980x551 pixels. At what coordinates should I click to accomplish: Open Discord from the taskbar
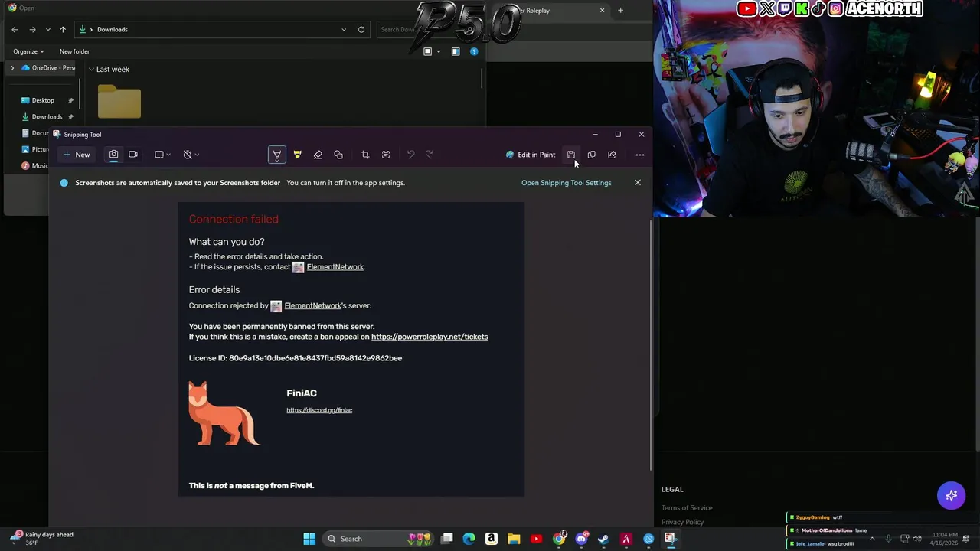(x=581, y=539)
